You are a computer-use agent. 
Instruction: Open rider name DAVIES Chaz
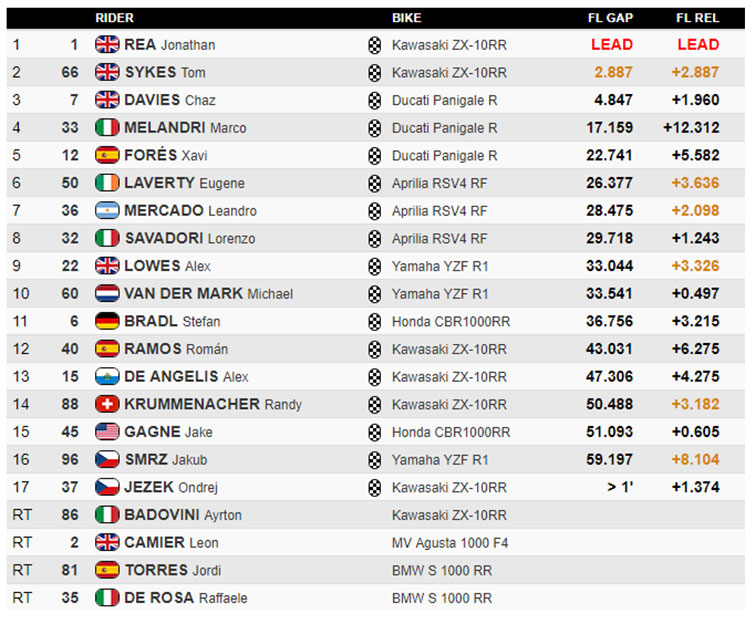pyautogui.click(x=170, y=100)
